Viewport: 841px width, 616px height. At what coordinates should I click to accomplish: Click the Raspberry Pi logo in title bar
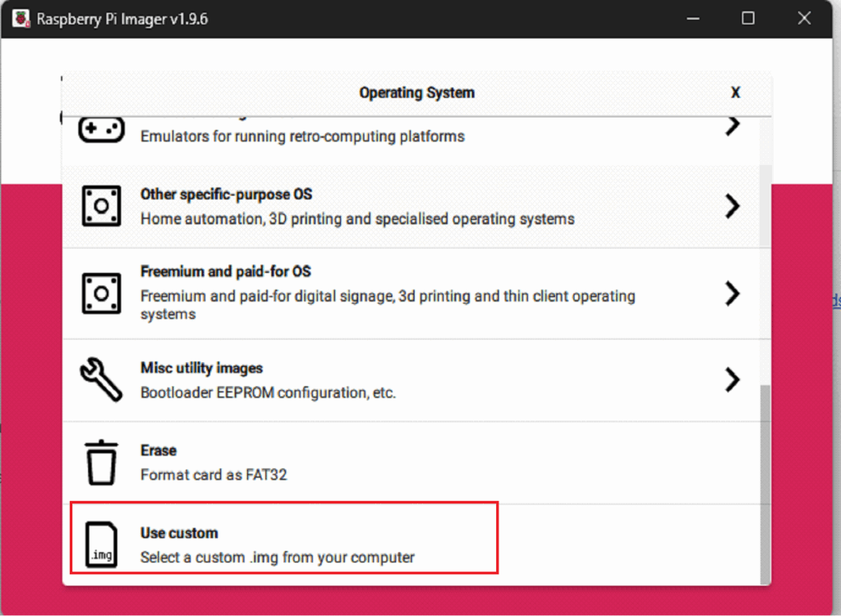pyautogui.click(x=21, y=18)
